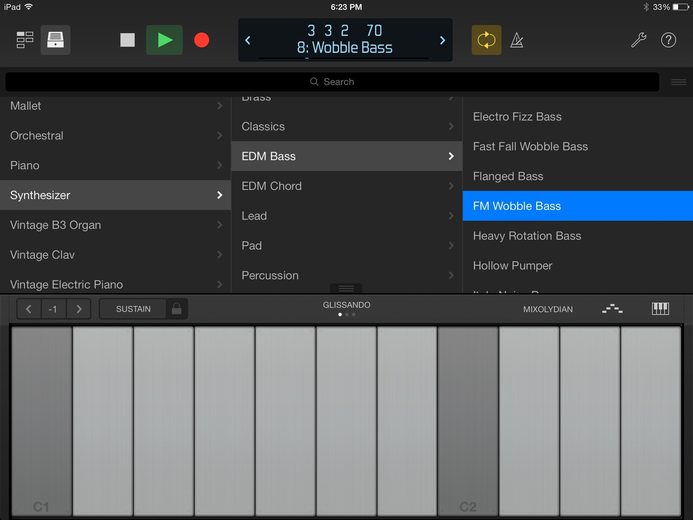The width and height of the screenshot is (693, 520).
Task: Grab the browser panel resize handle
Action: 346,288
